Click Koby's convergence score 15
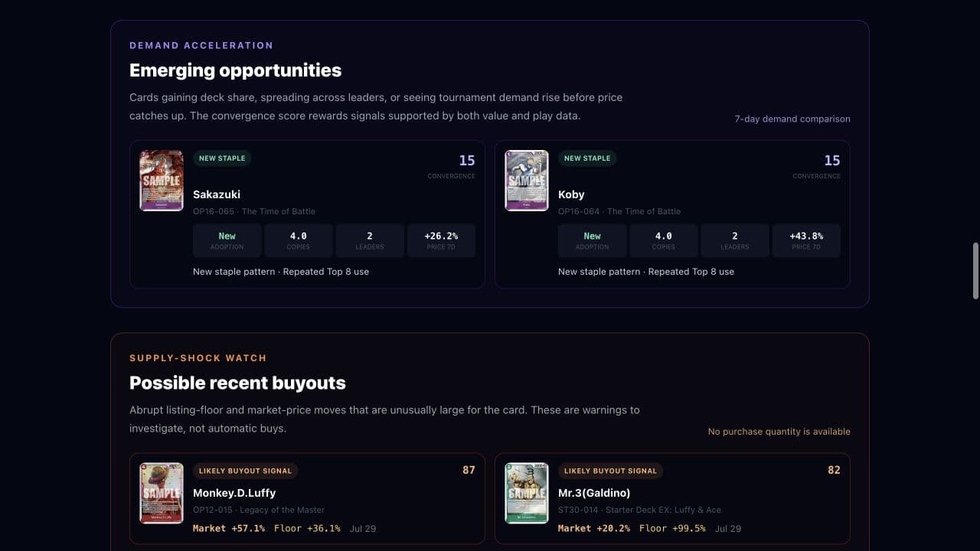Screen dimensions: 980x551 832,161
